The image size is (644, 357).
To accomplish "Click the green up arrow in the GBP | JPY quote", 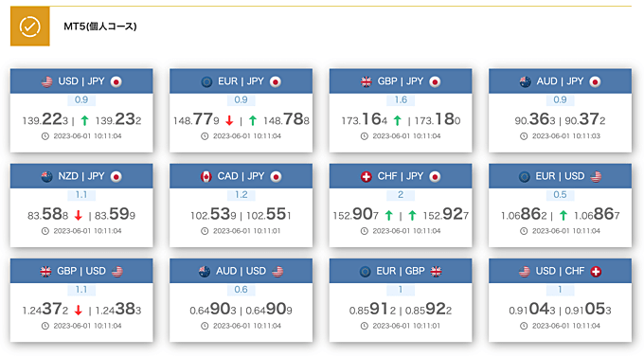I will (397, 120).
